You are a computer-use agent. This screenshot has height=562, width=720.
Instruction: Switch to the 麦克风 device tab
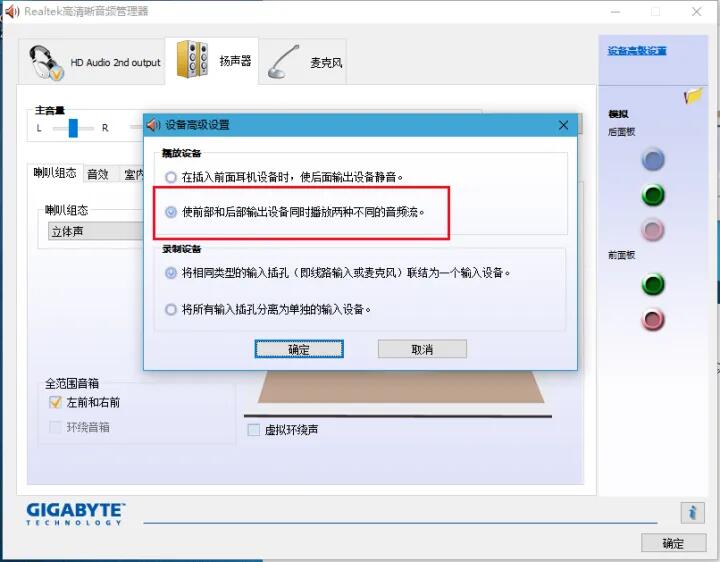[305, 62]
